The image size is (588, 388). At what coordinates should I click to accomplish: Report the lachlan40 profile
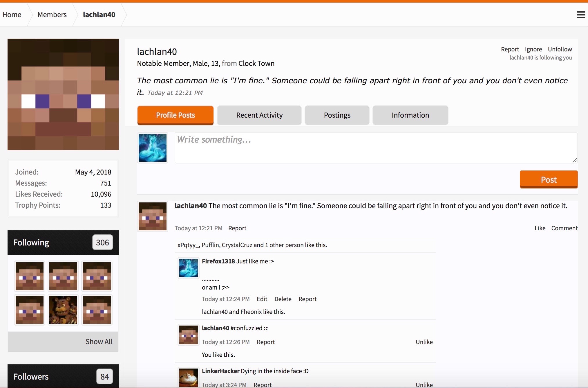(510, 49)
